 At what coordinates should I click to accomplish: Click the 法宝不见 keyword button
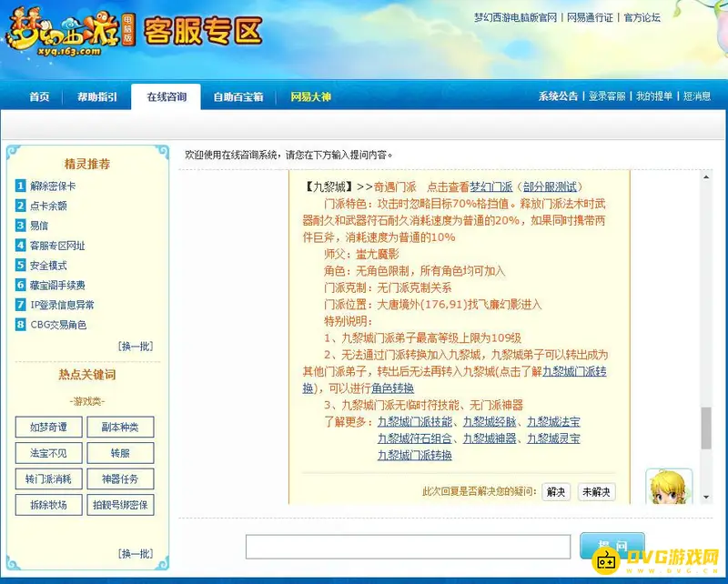(x=49, y=453)
